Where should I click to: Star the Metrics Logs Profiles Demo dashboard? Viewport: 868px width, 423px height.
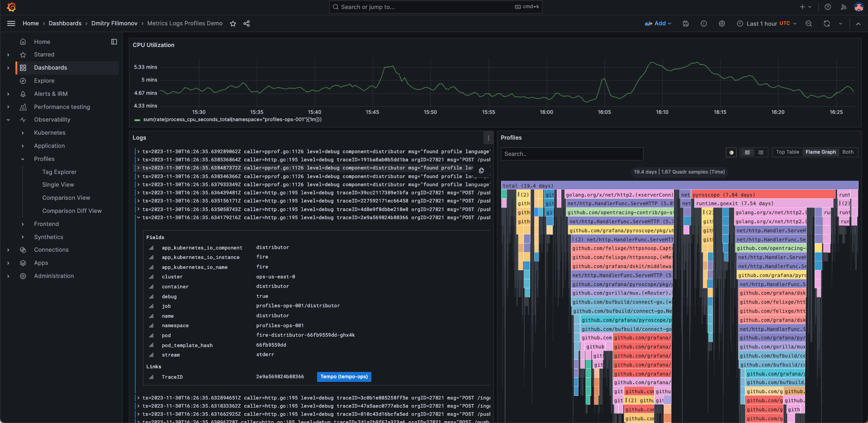(233, 23)
